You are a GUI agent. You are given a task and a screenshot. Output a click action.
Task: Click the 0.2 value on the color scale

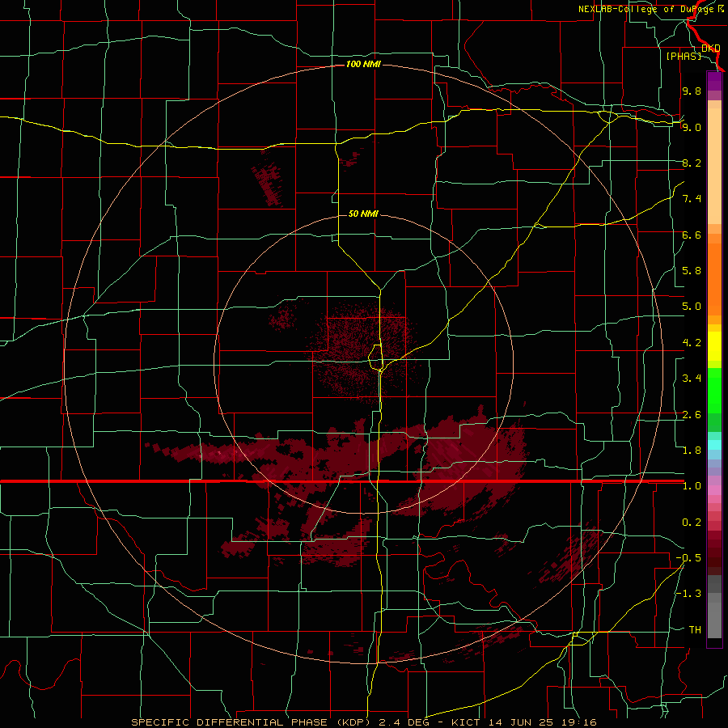click(x=692, y=523)
